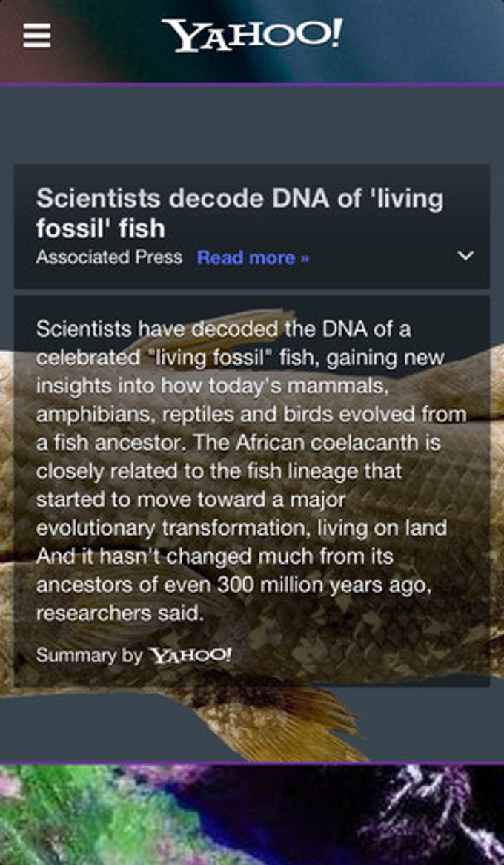Open the Read more » link
Viewport: 504px width, 865px height.
(x=253, y=257)
